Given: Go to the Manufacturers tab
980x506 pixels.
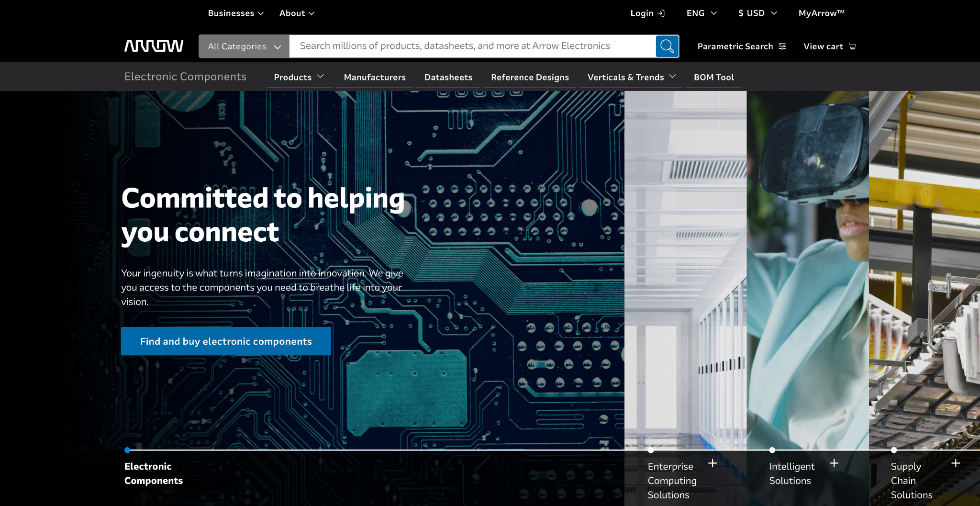Looking at the screenshot, I should 375,77.
